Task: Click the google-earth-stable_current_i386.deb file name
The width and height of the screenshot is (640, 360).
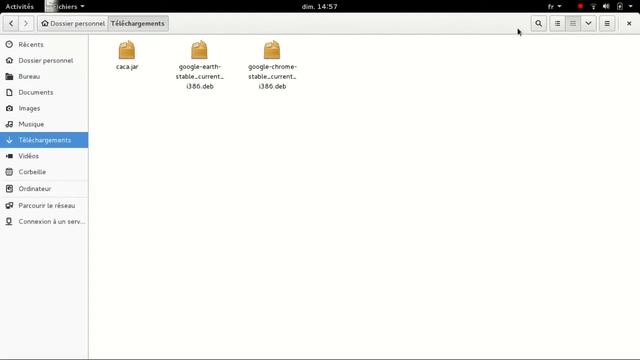Action: [x=200, y=76]
